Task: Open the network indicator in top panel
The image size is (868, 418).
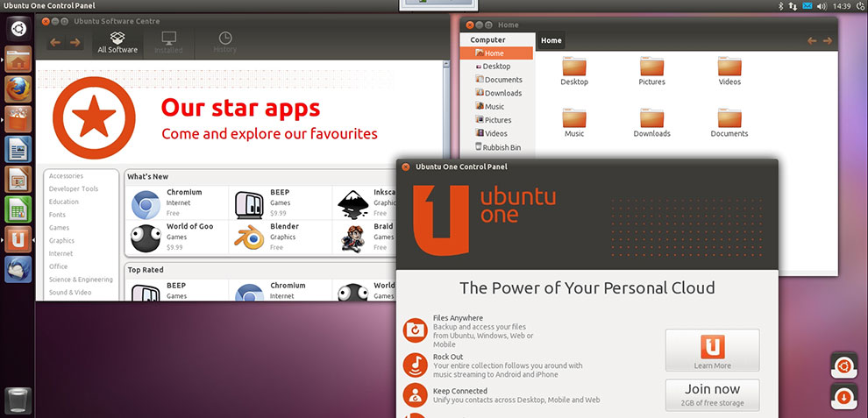Action: point(793,6)
